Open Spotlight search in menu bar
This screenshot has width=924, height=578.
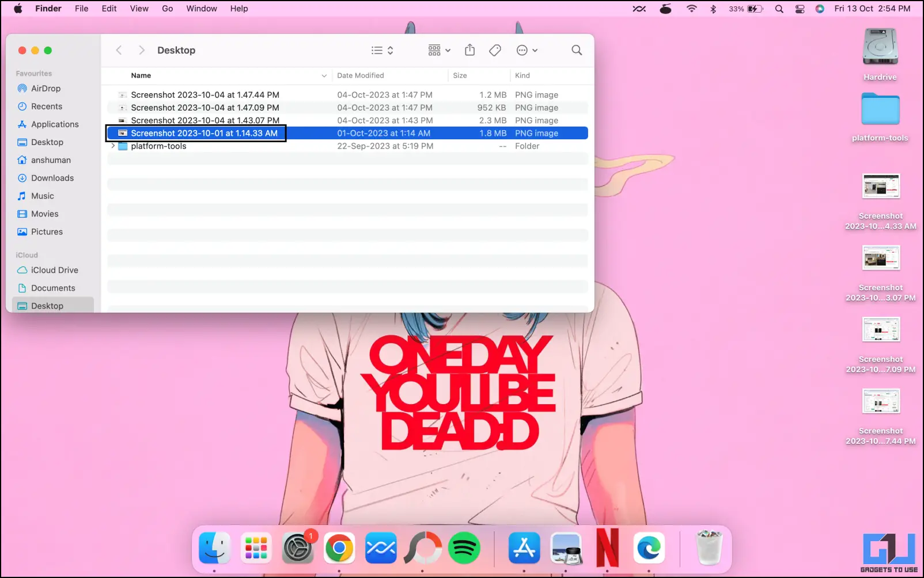779,9
